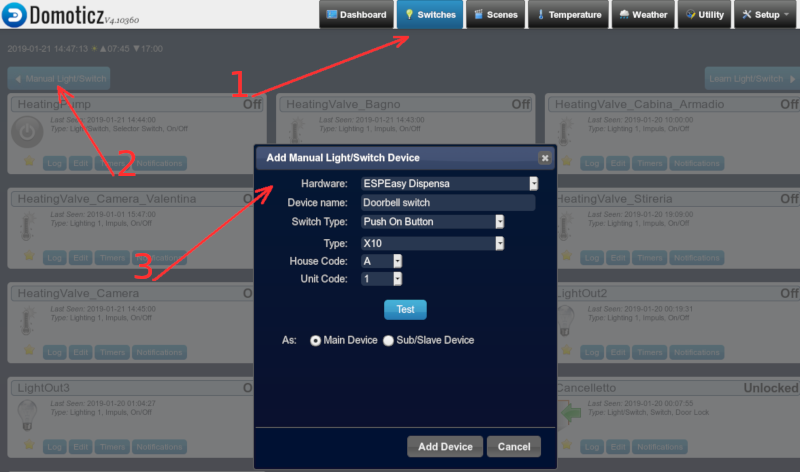Open the Type dropdown showing X10

coord(432,243)
